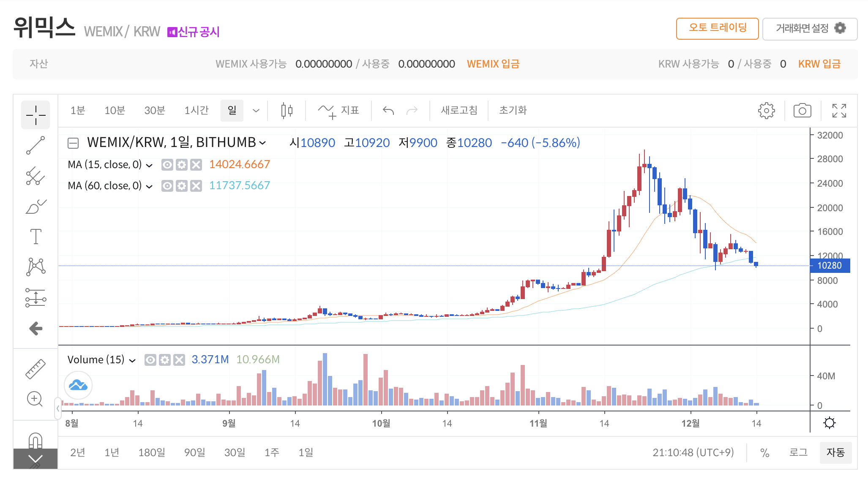Open the brush drawing tool
The width and height of the screenshot is (868, 479).
coord(35,207)
